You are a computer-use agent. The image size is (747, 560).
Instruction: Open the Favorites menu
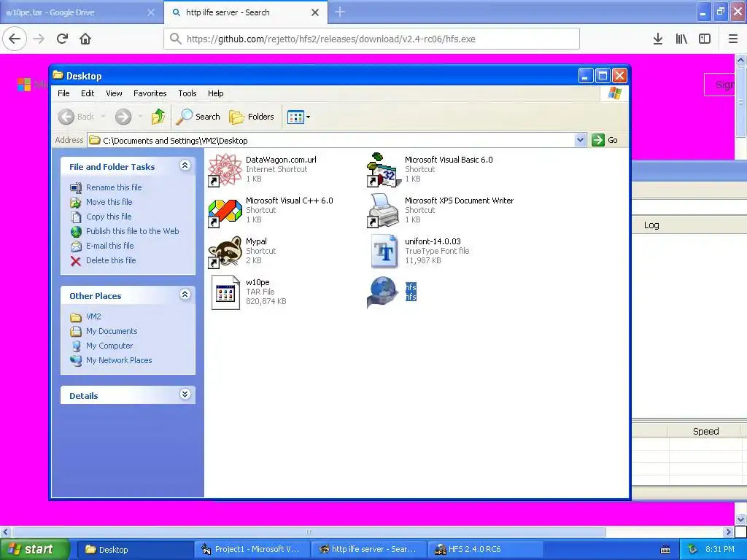coord(150,93)
